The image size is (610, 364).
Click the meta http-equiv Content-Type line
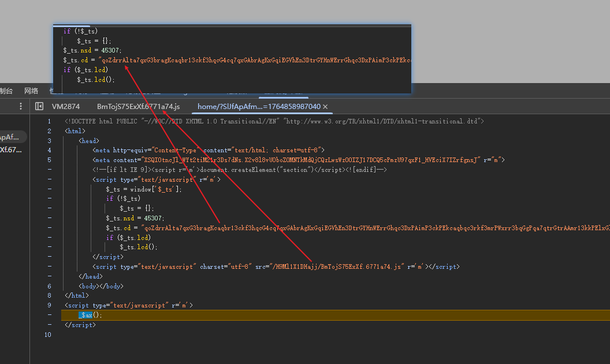208,150
